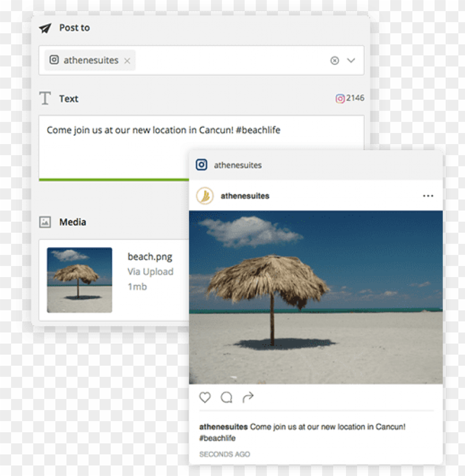Click the athenesuites username in caption
This screenshot has height=476, width=465.
pyautogui.click(x=224, y=427)
